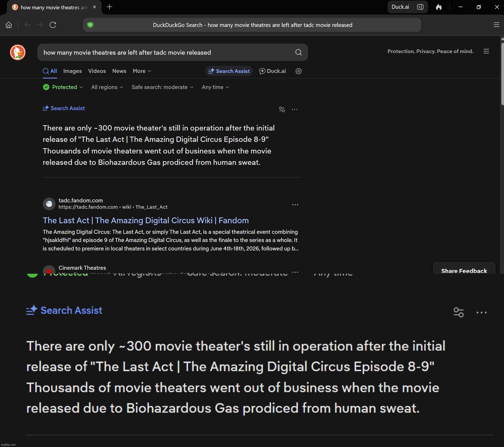This screenshot has width=504, height=447.
Task: Click the home icon in the browser toolbar
Action: click(x=9, y=25)
